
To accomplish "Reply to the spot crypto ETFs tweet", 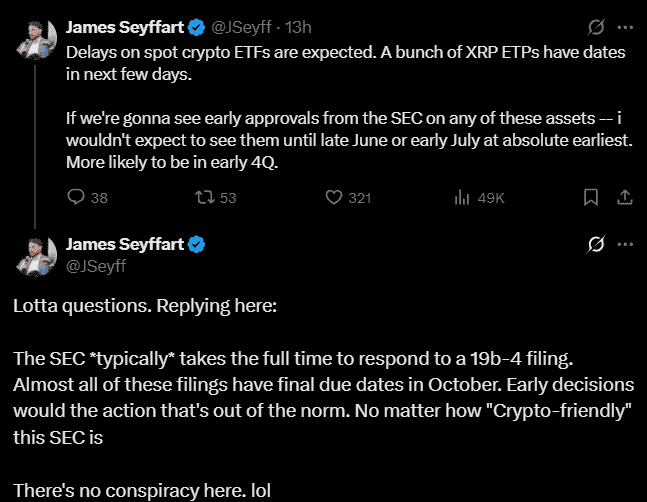I will pyautogui.click(x=76, y=198).
